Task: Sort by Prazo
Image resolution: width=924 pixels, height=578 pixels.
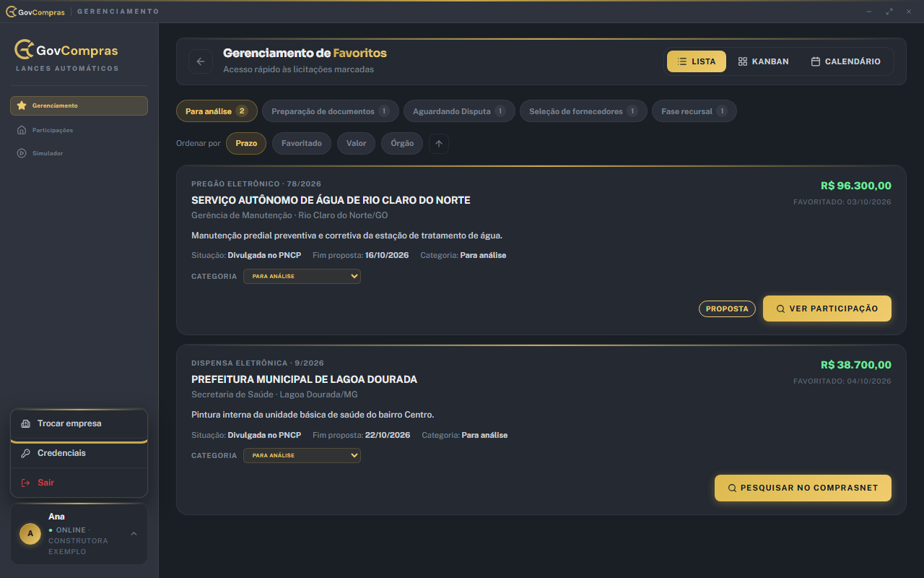Action: tap(246, 143)
